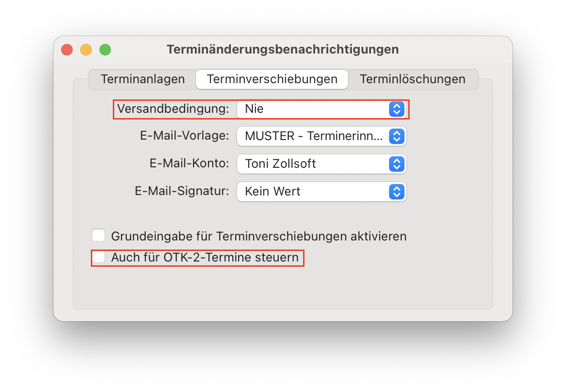Select the Terminverschiebungen tab

click(272, 79)
